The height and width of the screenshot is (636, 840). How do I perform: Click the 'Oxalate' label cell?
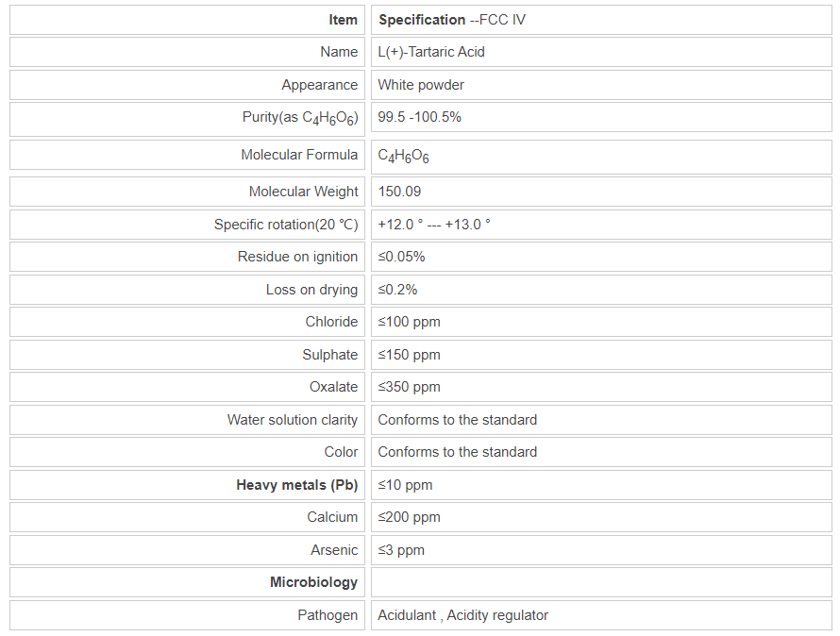pos(333,387)
